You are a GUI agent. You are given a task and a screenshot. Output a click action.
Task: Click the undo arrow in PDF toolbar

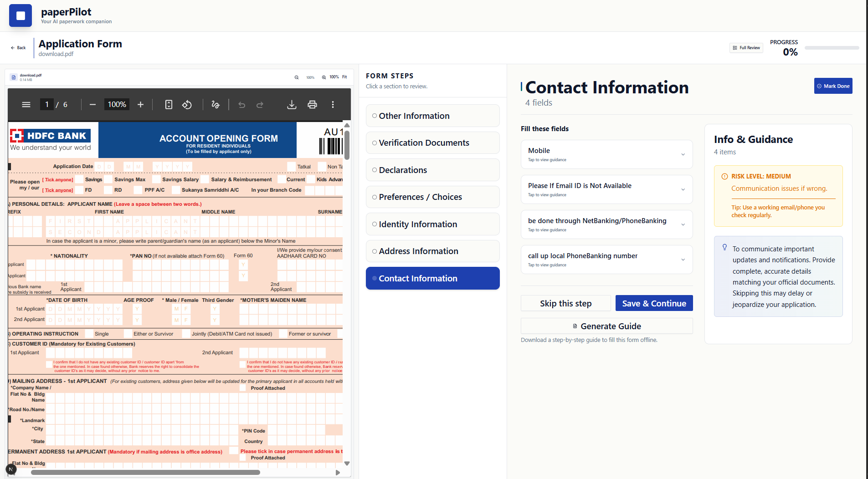242,105
